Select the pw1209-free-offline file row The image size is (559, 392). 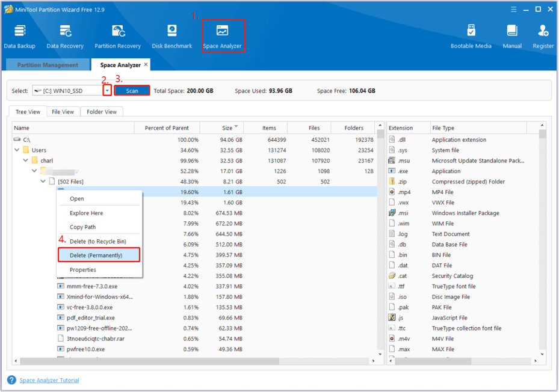pyautogui.click(x=194, y=328)
